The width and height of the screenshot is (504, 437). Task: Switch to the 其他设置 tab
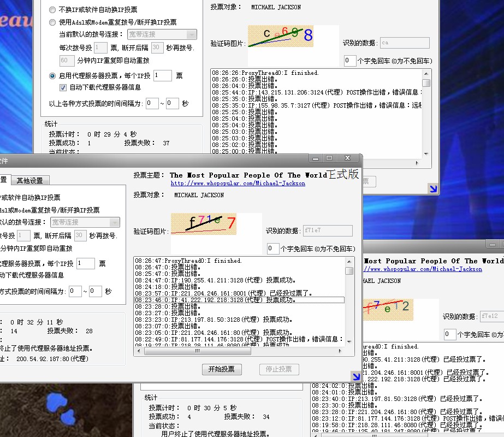(x=29, y=180)
